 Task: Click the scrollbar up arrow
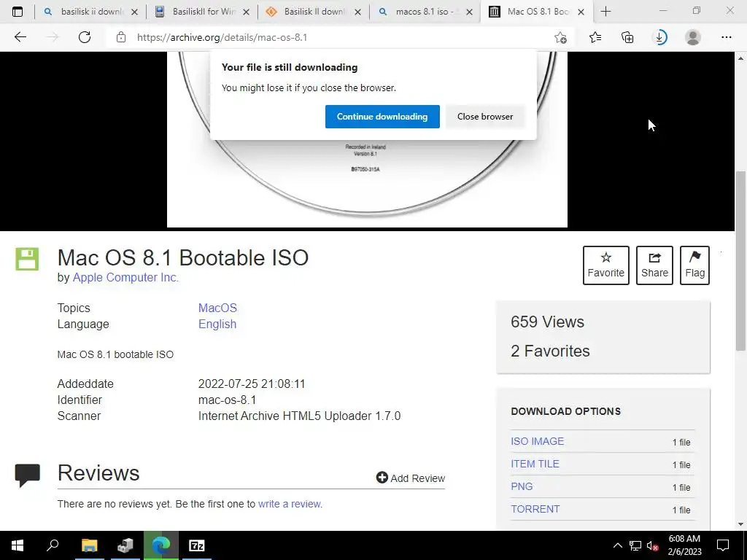741,58
